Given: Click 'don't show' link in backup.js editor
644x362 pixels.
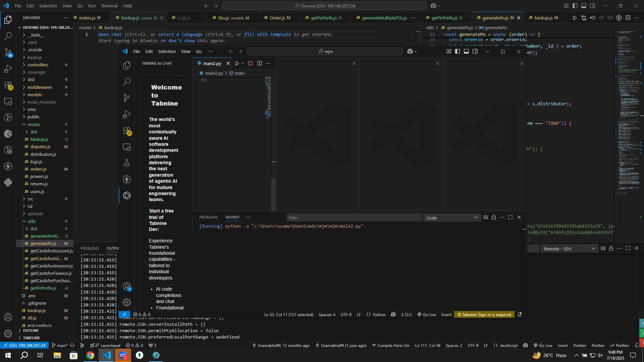Looking at the screenshot, I should (x=181, y=41).
